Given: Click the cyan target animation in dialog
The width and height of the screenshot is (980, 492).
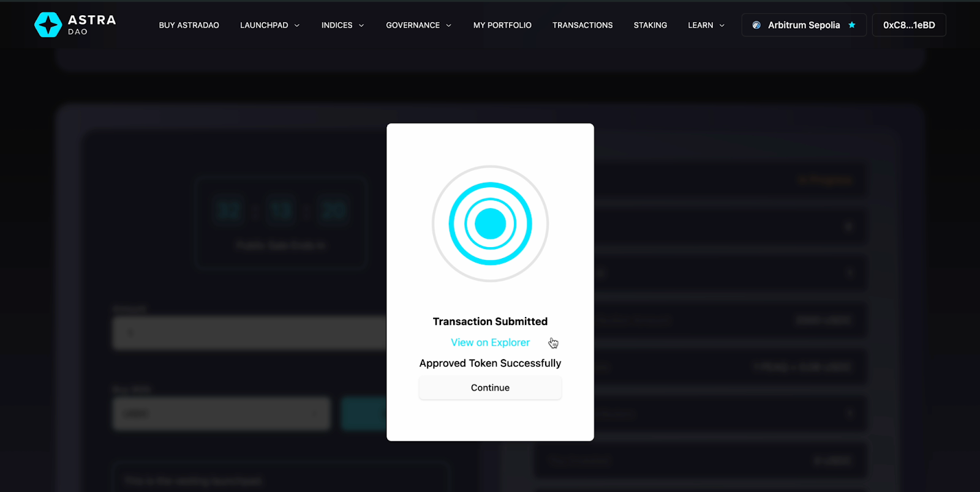Looking at the screenshot, I should [x=490, y=223].
